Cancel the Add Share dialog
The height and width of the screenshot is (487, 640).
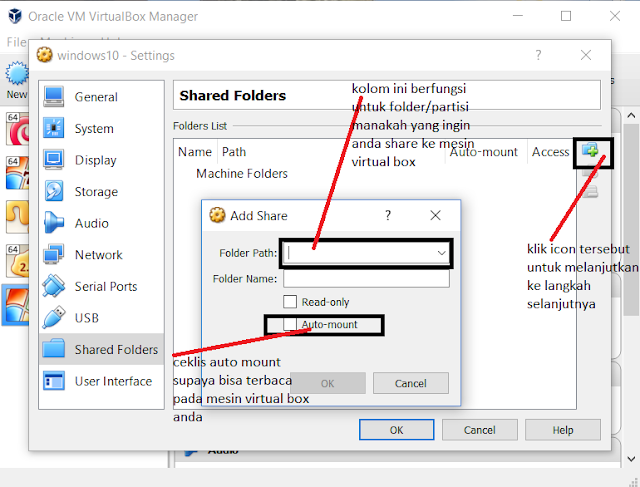point(411,383)
